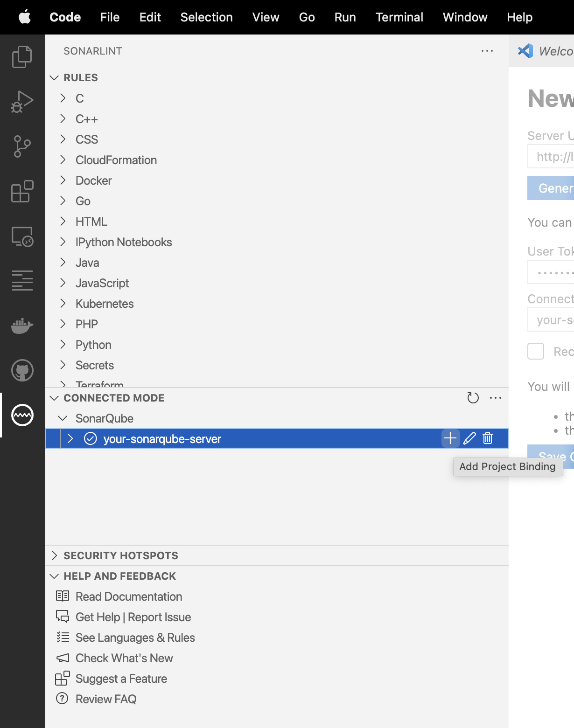
Task: Click the VS Code logo on Welcome tab
Action: (525, 51)
